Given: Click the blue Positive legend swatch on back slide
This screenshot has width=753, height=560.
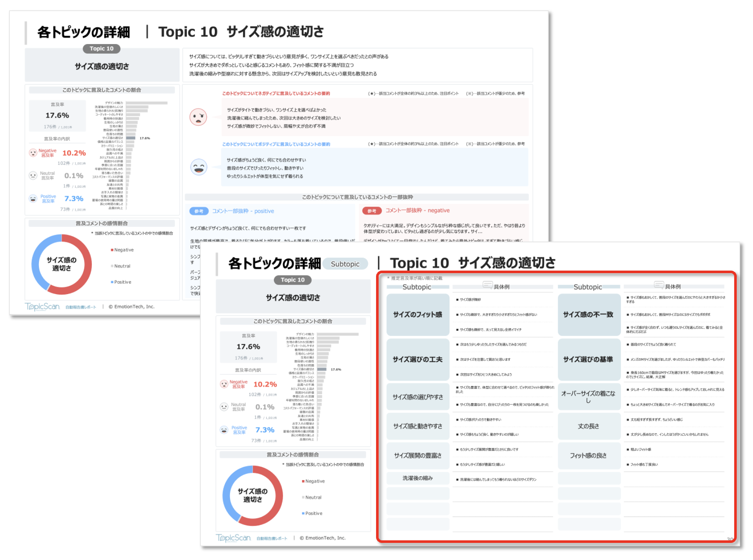Looking at the screenshot, I should click(x=112, y=282).
